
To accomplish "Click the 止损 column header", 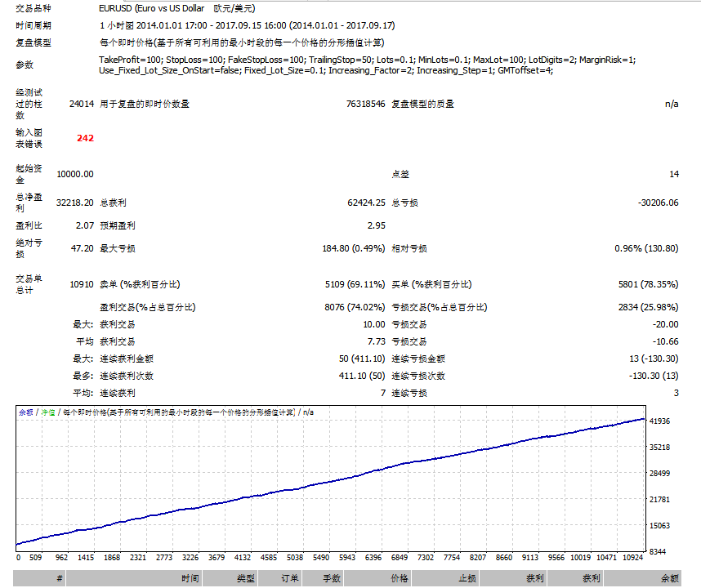I will point(467,578).
